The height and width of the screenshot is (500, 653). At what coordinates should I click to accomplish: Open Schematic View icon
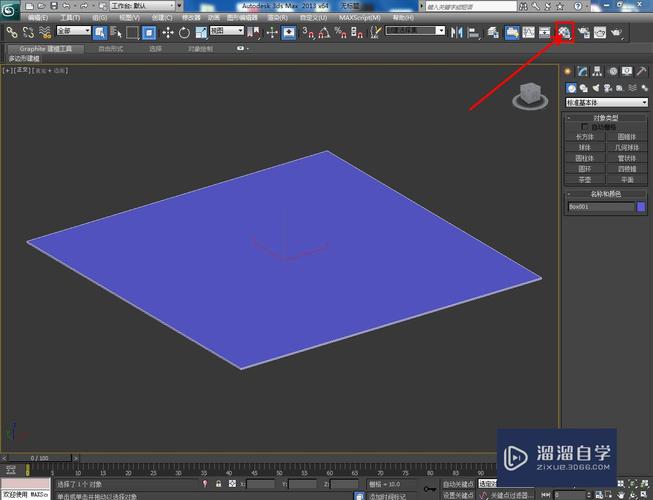tap(545, 32)
